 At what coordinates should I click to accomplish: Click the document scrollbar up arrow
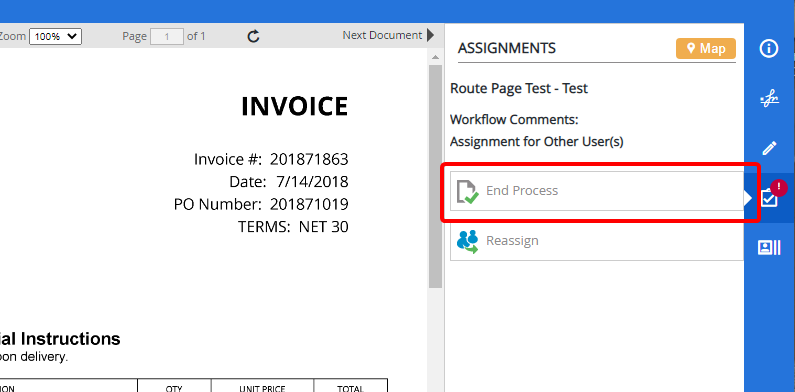[436, 56]
